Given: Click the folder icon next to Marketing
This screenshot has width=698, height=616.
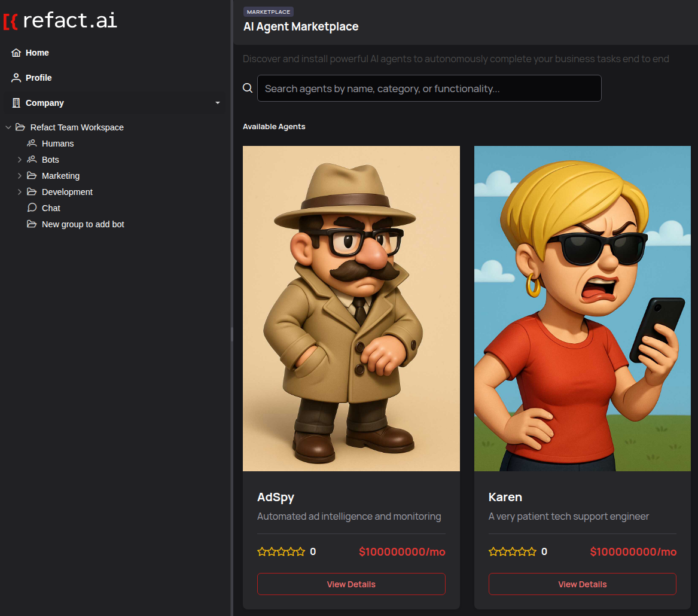Looking at the screenshot, I should click(31, 175).
